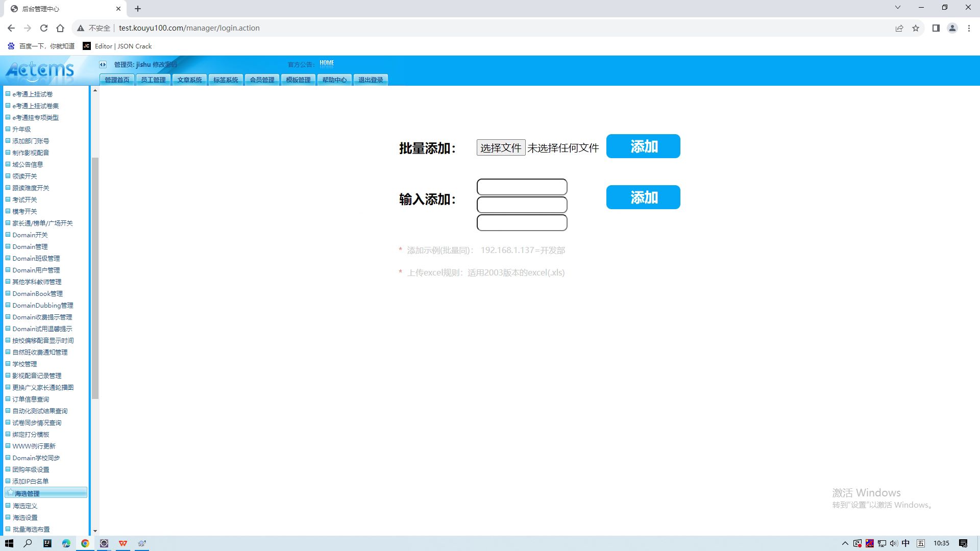Click the sidebar scrollbar thumb
The image size is (980, 551).
(95, 278)
